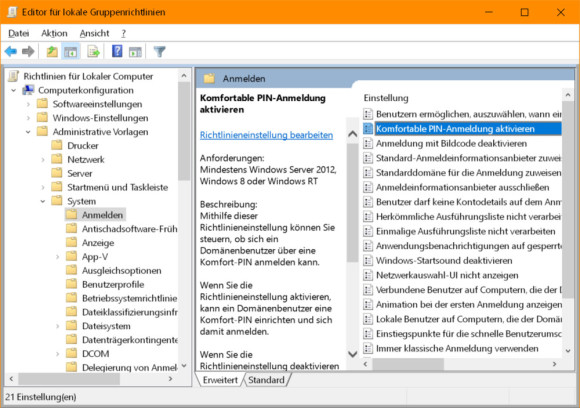The height and width of the screenshot is (408, 580).
Task: Select the Windows-Startsound deaktivieren setting
Action: [x=444, y=260]
